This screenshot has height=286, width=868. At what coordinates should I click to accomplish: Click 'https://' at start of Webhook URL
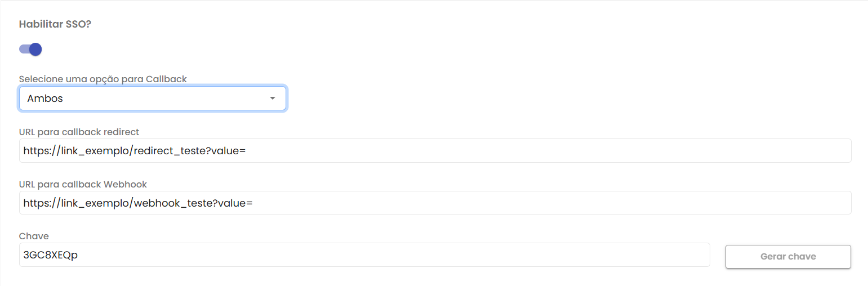click(x=39, y=203)
